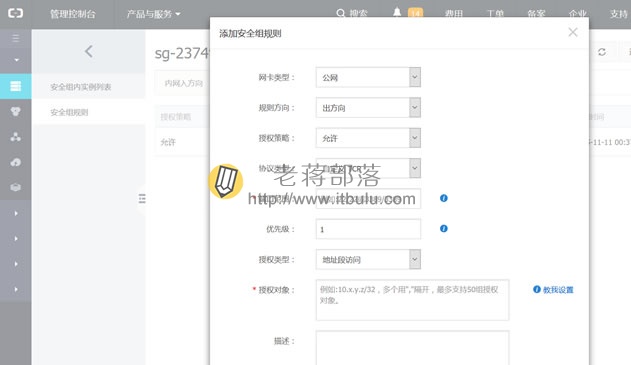Click the Aliyun logo icon

tap(15, 13)
